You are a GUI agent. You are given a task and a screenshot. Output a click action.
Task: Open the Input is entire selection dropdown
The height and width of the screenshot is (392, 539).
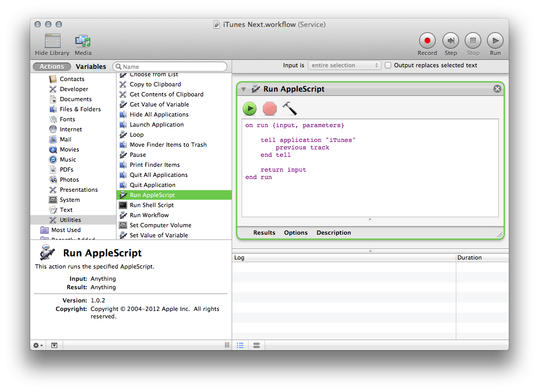(344, 65)
